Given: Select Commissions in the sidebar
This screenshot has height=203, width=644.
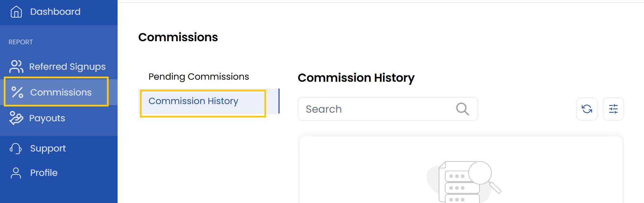Looking at the screenshot, I should pos(61,92).
